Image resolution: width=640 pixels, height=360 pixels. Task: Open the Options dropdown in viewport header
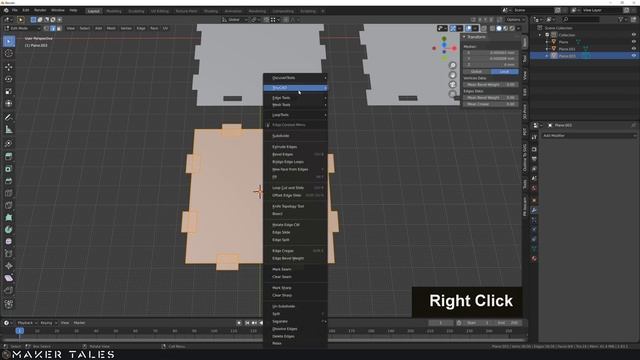click(x=516, y=20)
